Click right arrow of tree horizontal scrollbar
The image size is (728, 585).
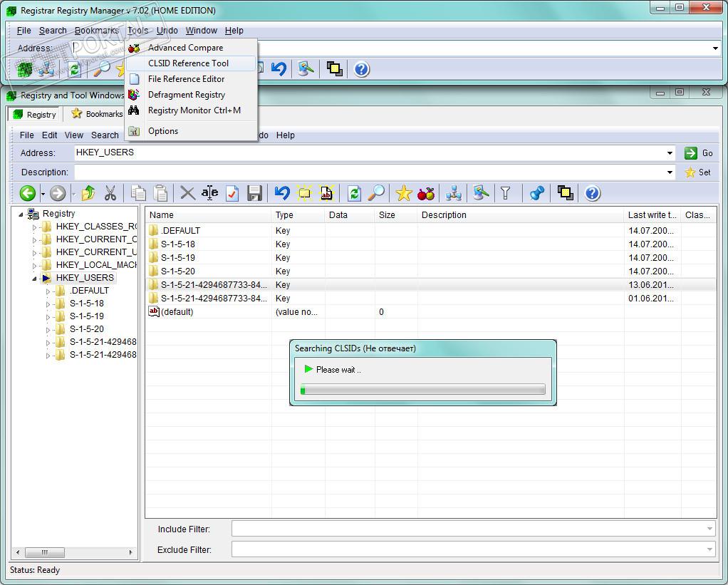[x=130, y=552]
